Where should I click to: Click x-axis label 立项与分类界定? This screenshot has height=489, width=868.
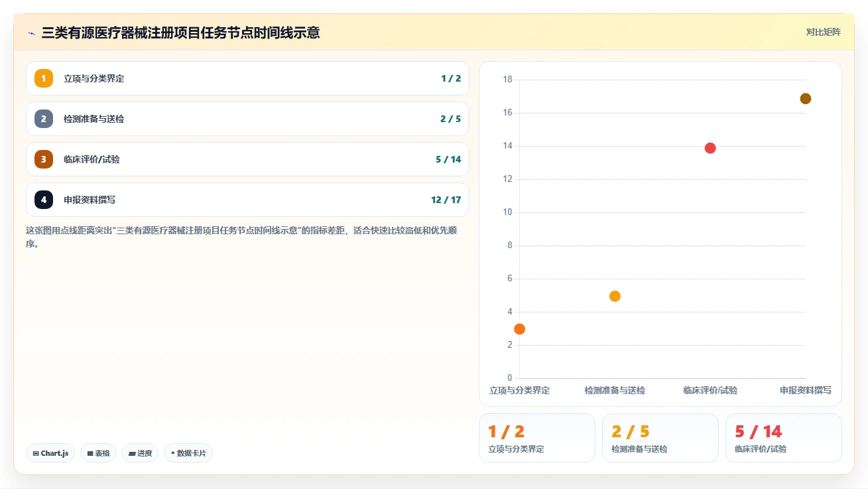(x=520, y=390)
